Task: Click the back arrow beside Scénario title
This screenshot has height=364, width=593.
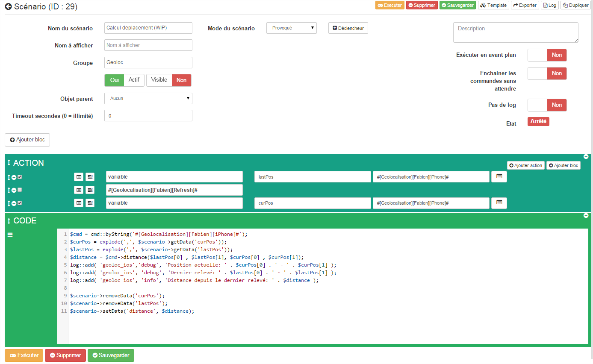Action: click(x=8, y=7)
